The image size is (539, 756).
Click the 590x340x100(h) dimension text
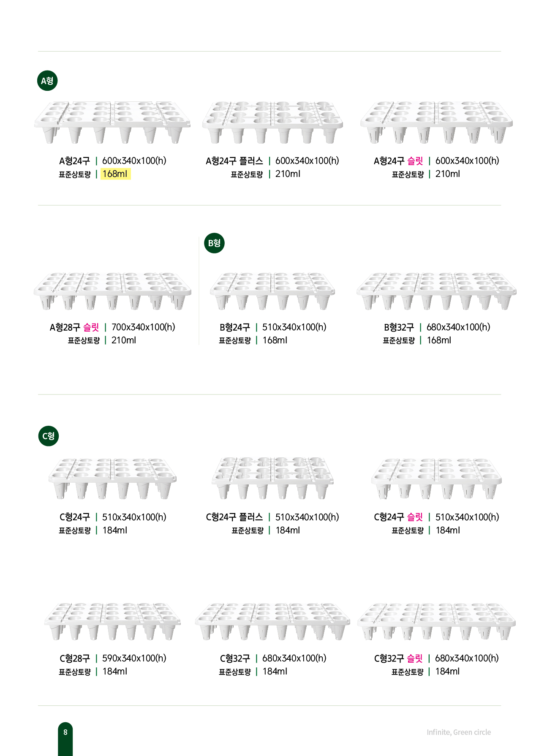(x=134, y=658)
